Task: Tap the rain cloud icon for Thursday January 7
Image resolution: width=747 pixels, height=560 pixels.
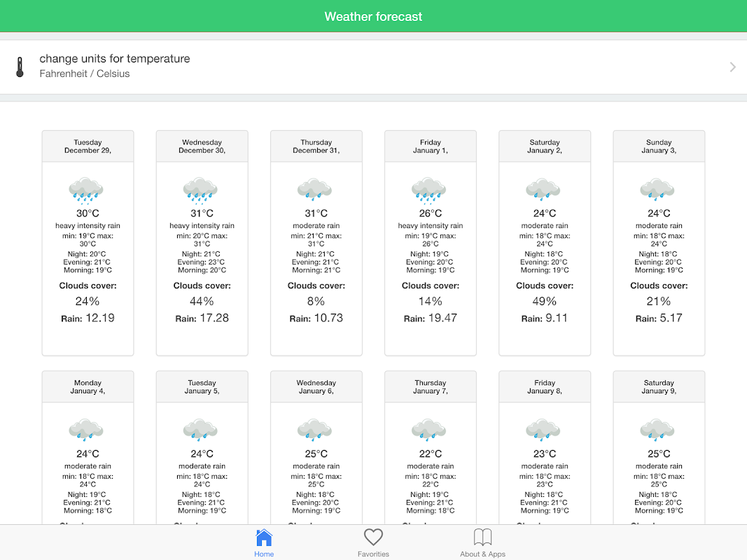Action: (x=429, y=430)
